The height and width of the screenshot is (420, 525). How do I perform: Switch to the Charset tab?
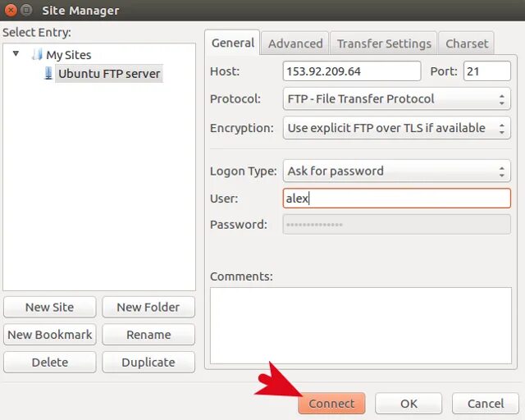[467, 43]
